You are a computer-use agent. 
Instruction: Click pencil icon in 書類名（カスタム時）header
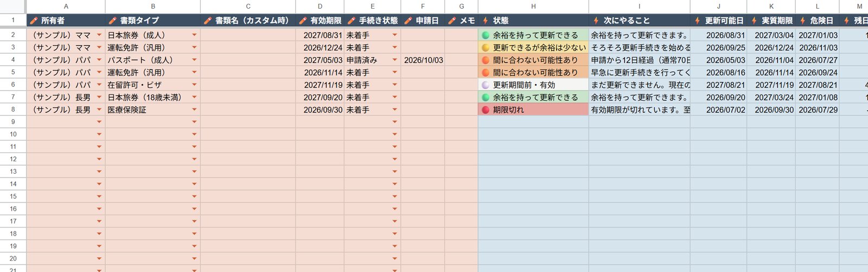208,21
